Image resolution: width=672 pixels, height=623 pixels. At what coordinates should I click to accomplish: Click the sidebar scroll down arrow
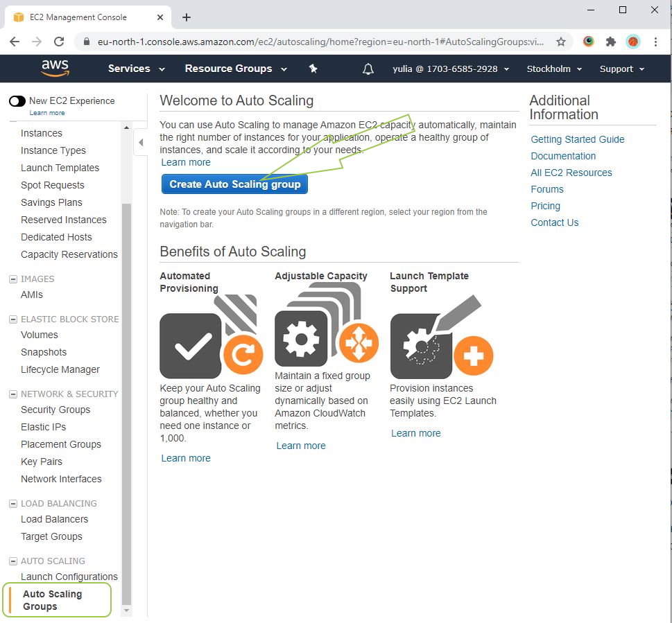(x=126, y=611)
